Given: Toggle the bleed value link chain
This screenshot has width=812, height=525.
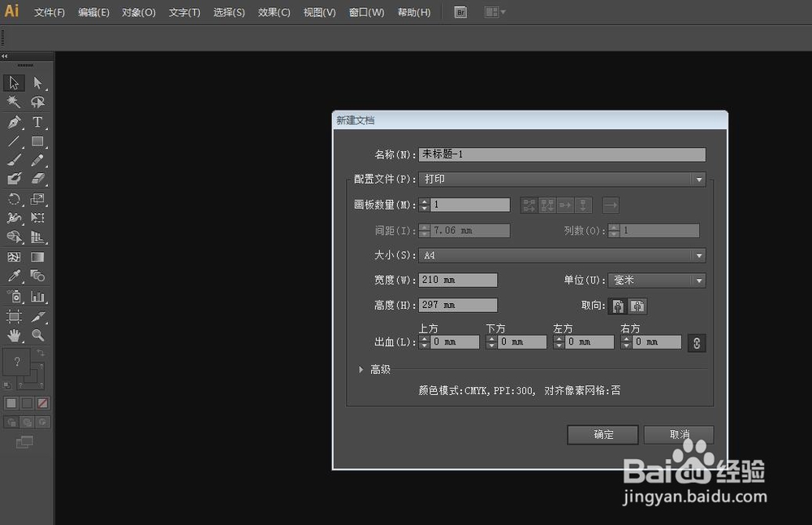Looking at the screenshot, I should (x=696, y=342).
